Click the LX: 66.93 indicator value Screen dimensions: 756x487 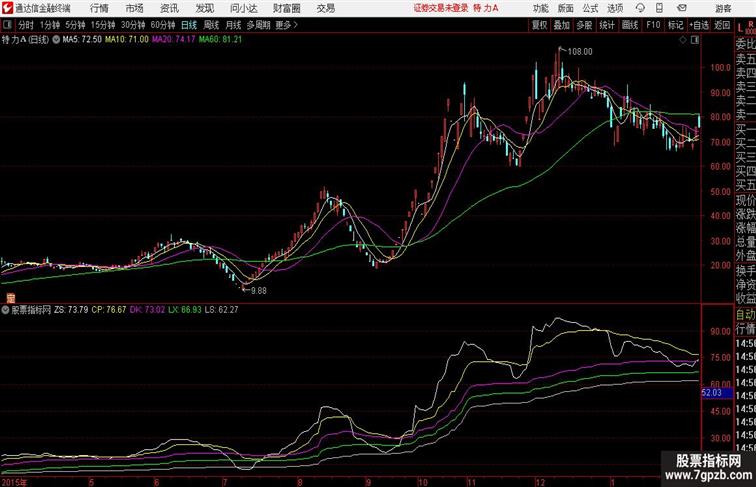pos(185,310)
